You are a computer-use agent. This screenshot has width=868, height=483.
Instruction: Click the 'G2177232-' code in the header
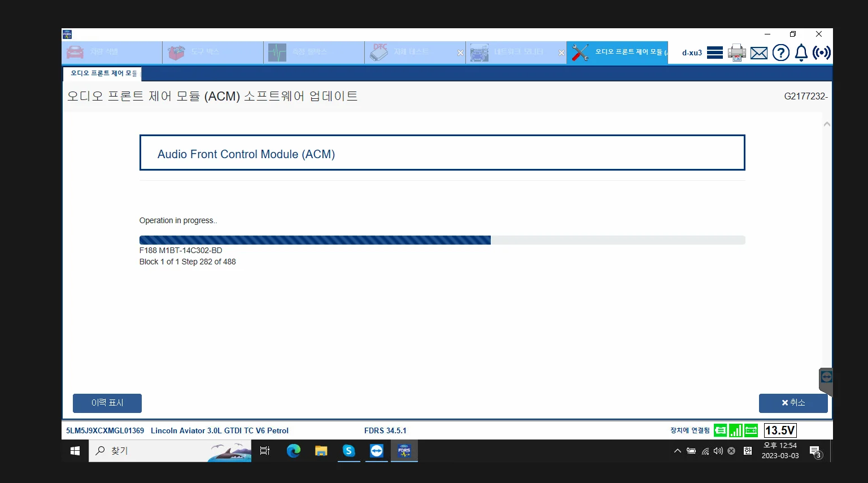[806, 97]
